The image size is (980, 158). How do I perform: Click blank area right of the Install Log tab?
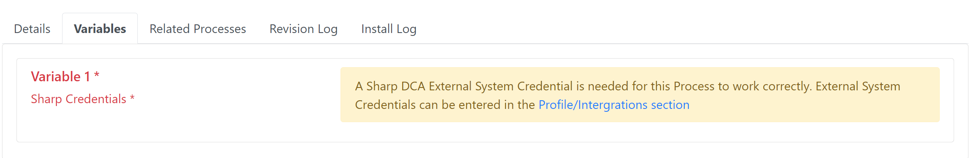tap(699, 29)
